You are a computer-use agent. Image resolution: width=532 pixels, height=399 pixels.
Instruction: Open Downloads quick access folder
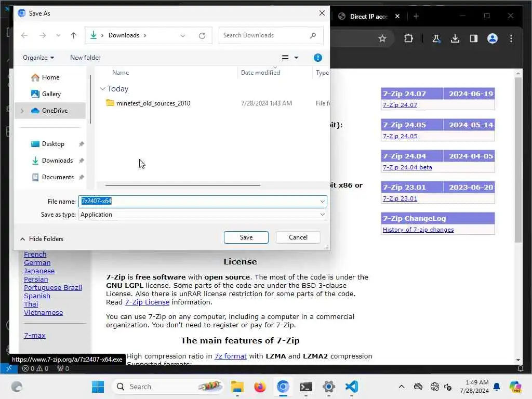[57, 161]
